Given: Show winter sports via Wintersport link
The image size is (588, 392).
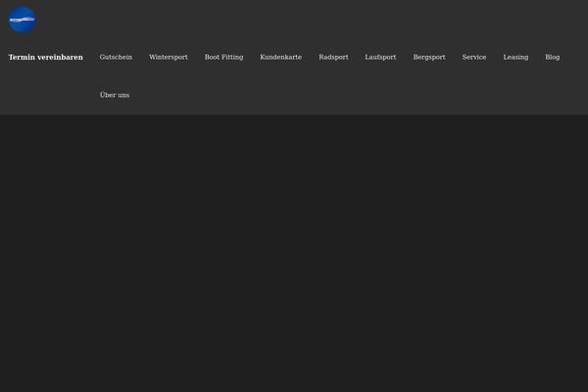Looking at the screenshot, I should click(168, 58).
